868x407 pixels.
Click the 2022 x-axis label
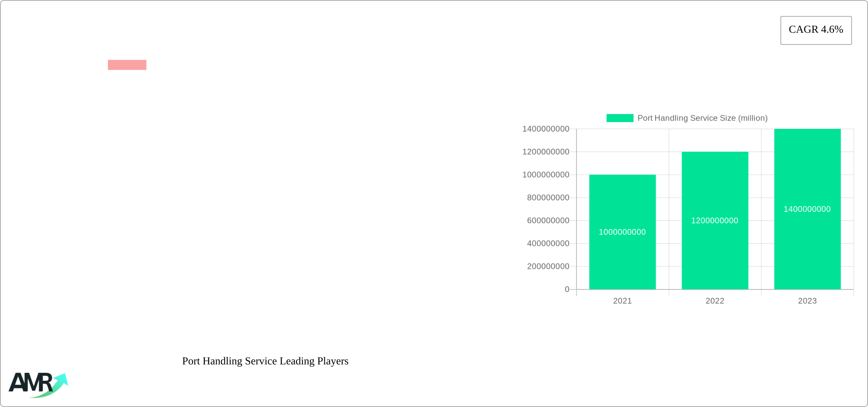tap(715, 301)
